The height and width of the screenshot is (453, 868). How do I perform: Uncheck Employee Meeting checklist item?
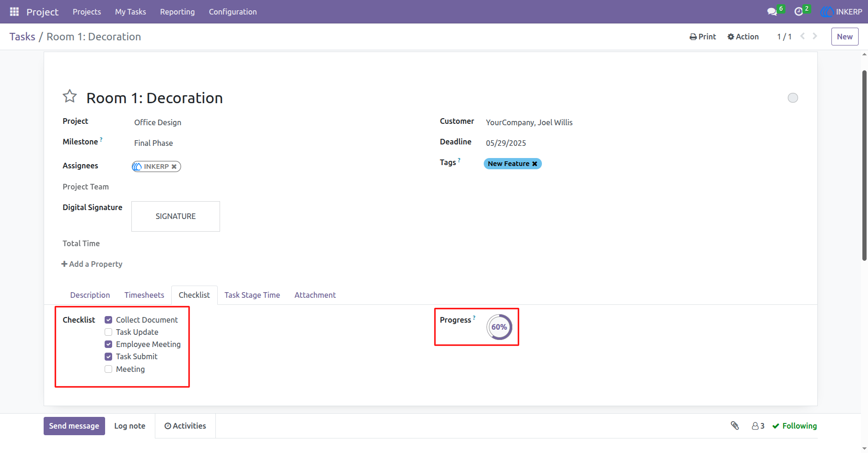tap(108, 344)
